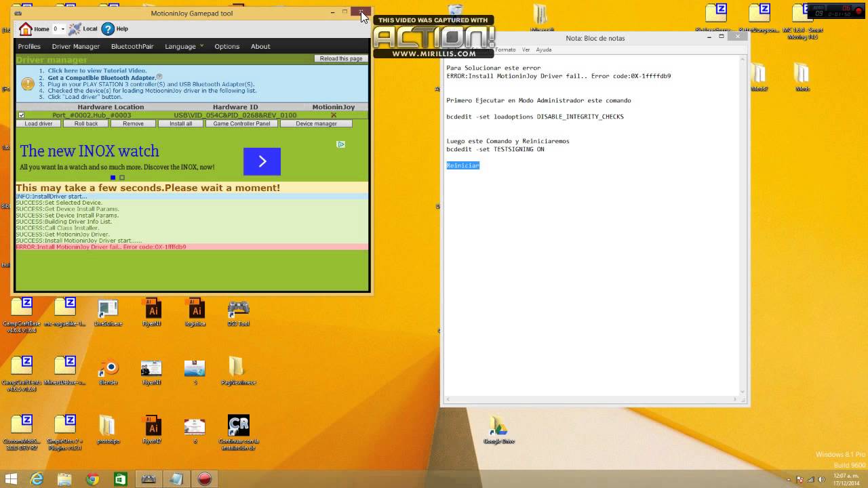Click the red Action recorder taskbar icon
The image size is (868, 488).
tap(204, 479)
